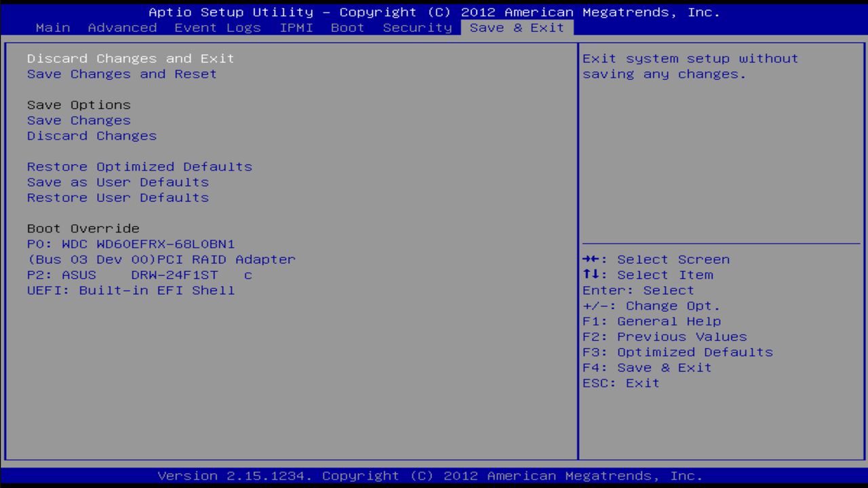Click the 'Select Screen' key hint
The image size is (868, 488).
coord(656,260)
